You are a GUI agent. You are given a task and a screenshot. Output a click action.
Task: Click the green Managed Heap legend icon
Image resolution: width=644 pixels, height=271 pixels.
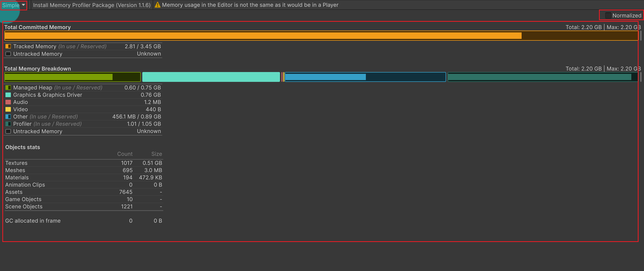pos(8,88)
